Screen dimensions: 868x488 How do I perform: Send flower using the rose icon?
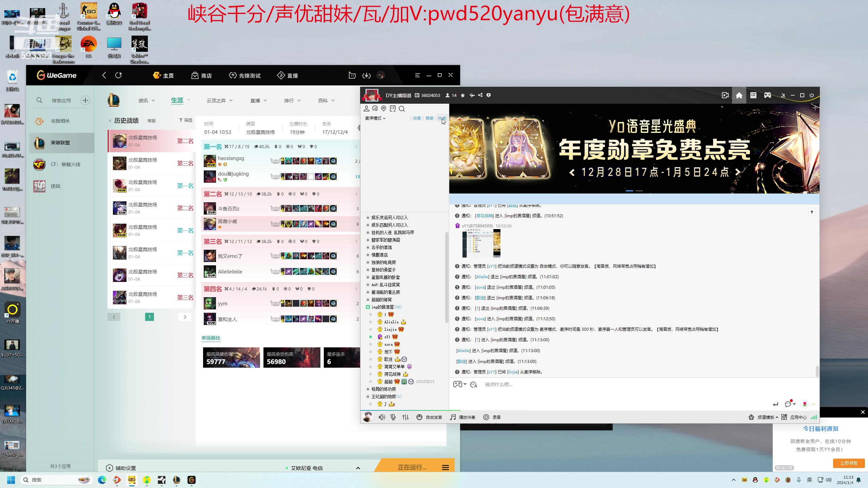[x=805, y=404]
